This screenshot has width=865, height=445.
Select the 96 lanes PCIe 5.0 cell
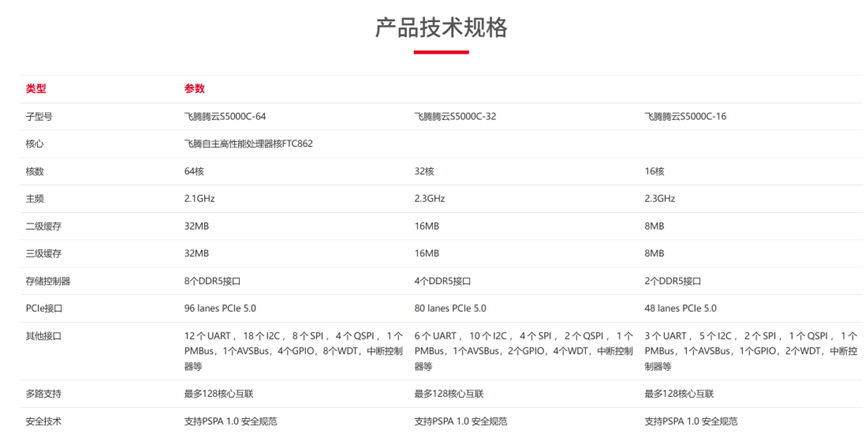tap(220, 308)
